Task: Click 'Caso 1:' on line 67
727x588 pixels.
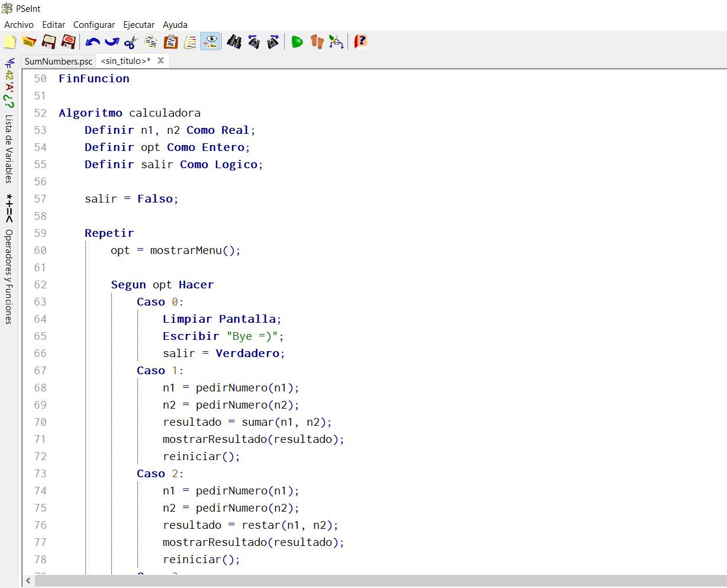Action: (160, 370)
